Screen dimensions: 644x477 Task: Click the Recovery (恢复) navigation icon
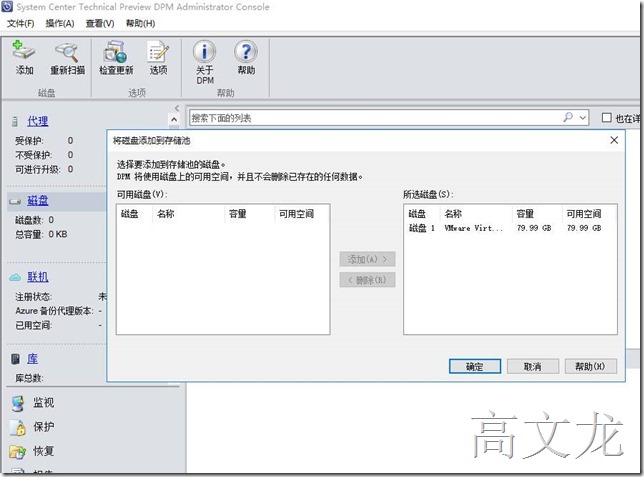(x=18, y=452)
